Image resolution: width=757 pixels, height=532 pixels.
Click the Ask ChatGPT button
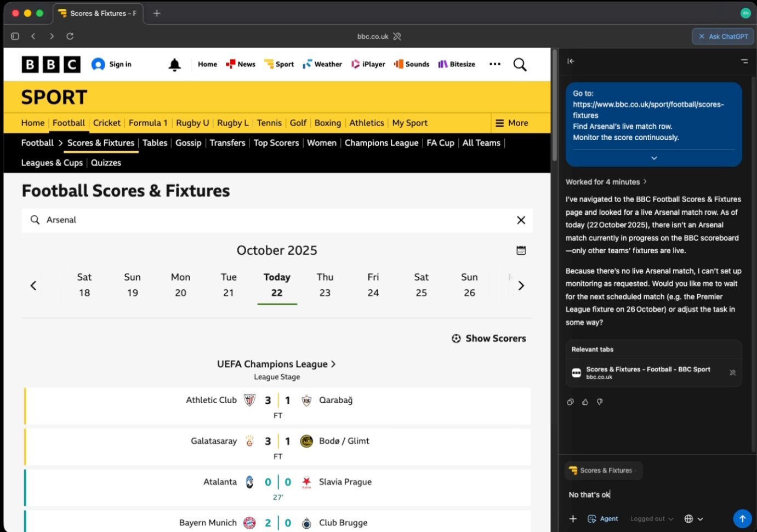[723, 36]
